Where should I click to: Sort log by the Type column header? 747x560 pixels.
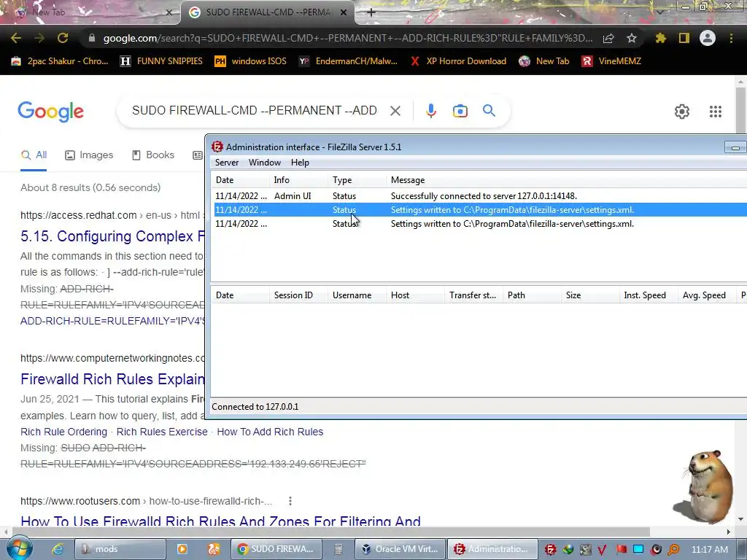(x=357, y=180)
